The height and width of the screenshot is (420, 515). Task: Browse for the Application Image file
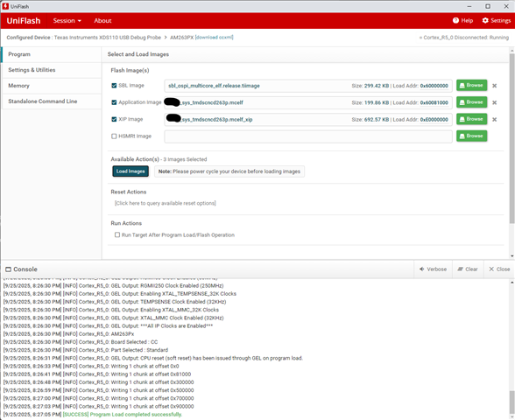(x=471, y=102)
